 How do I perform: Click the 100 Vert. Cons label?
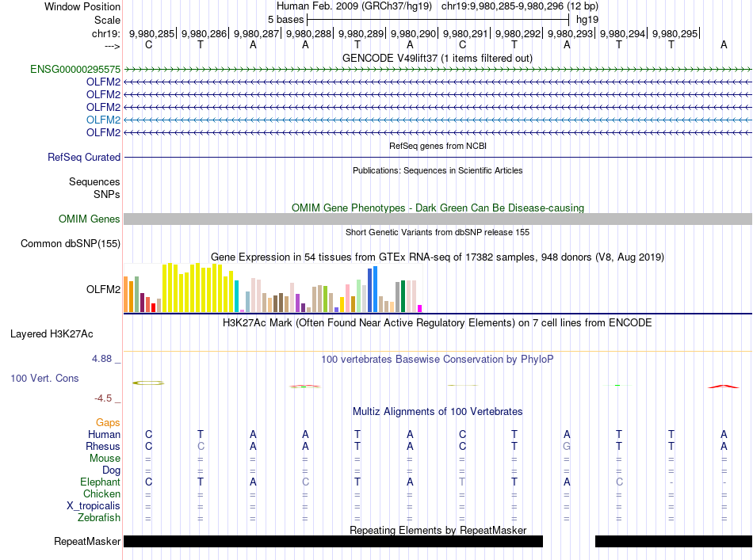(44, 378)
